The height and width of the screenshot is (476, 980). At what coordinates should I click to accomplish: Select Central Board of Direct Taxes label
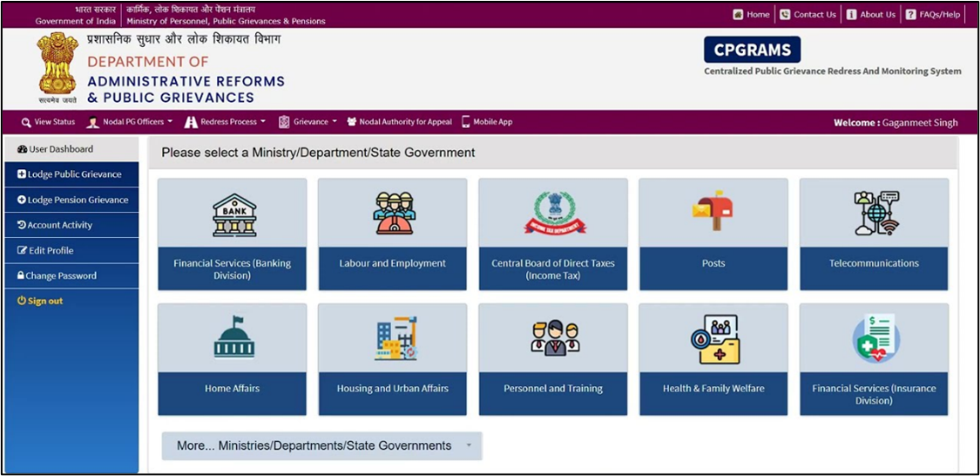(x=553, y=269)
